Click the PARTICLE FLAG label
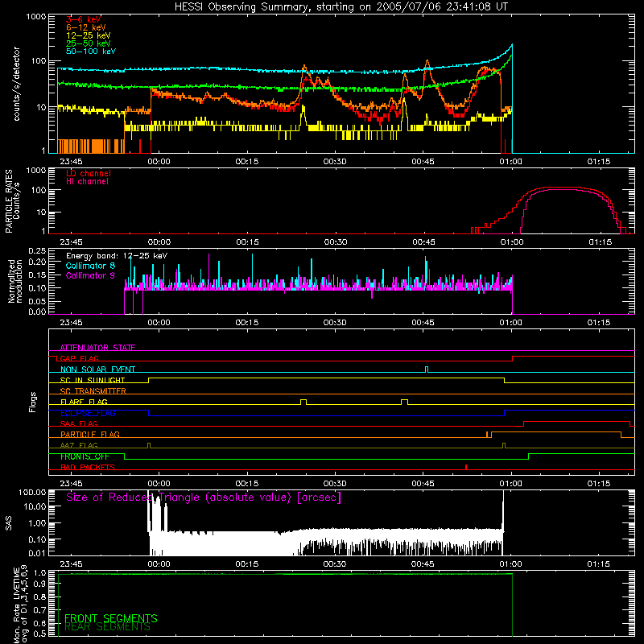Image resolution: width=644 pixels, height=644 pixels. point(90,434)
